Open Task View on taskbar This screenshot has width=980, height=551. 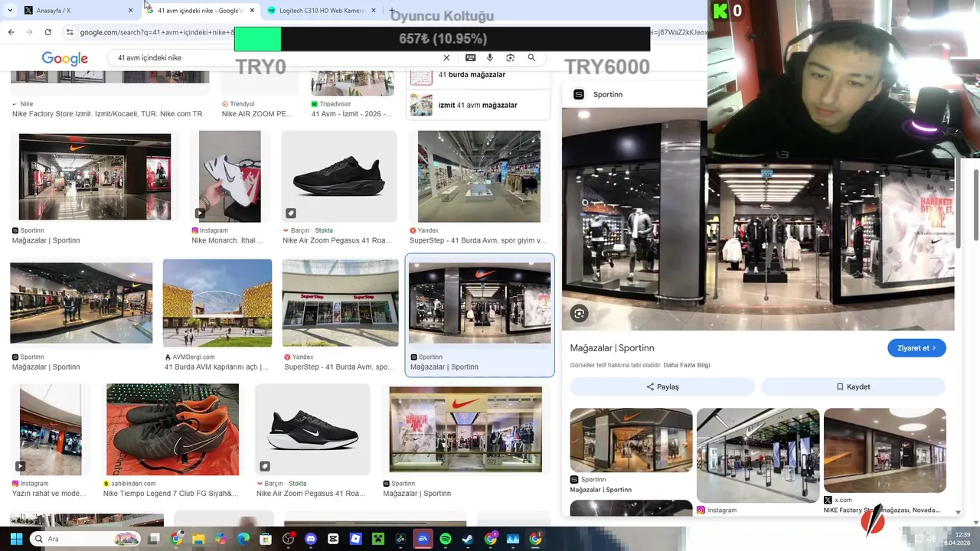(154, 539)
